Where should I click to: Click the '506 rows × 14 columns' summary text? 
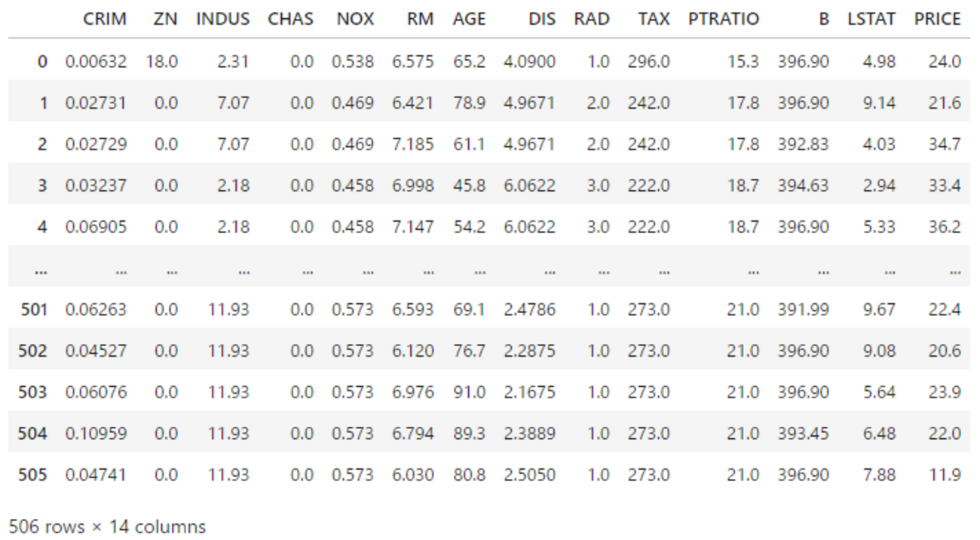point(107,526)
